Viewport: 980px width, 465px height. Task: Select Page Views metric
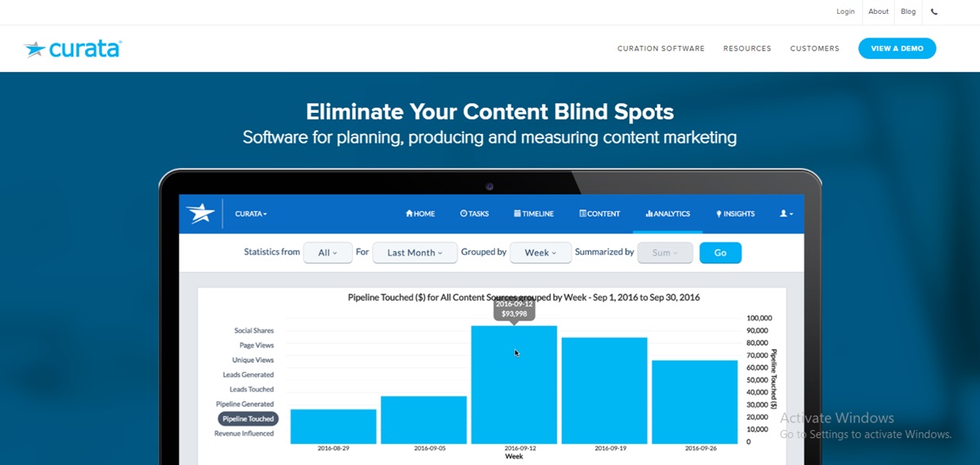[x=256, y=346]
